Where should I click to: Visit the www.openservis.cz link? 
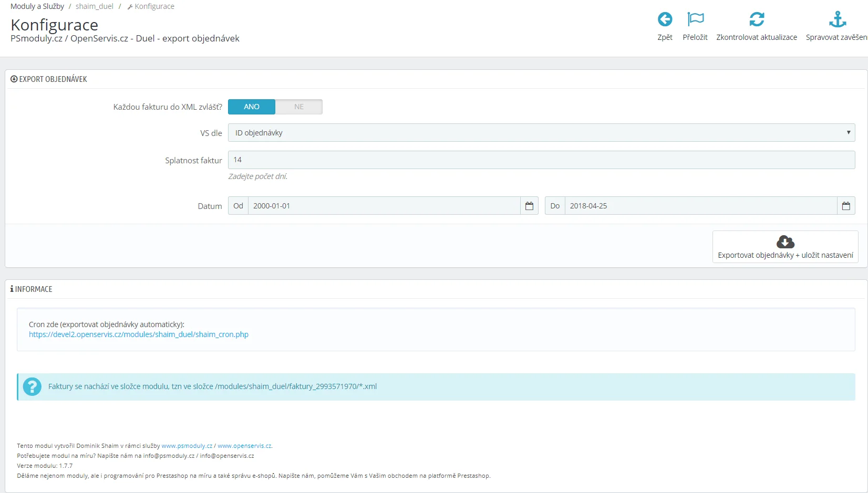tap(244, 446)
